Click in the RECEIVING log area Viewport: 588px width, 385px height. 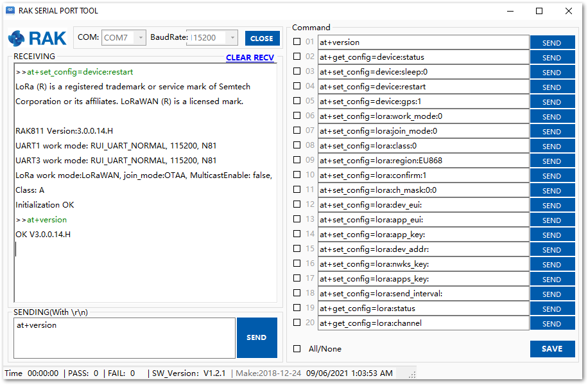tap(146, 183)
